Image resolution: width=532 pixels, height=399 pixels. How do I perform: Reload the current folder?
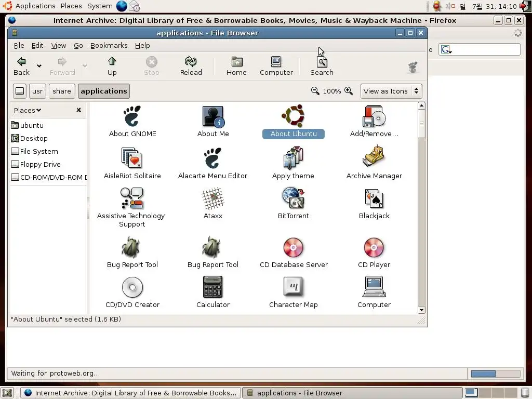[191, 66]
